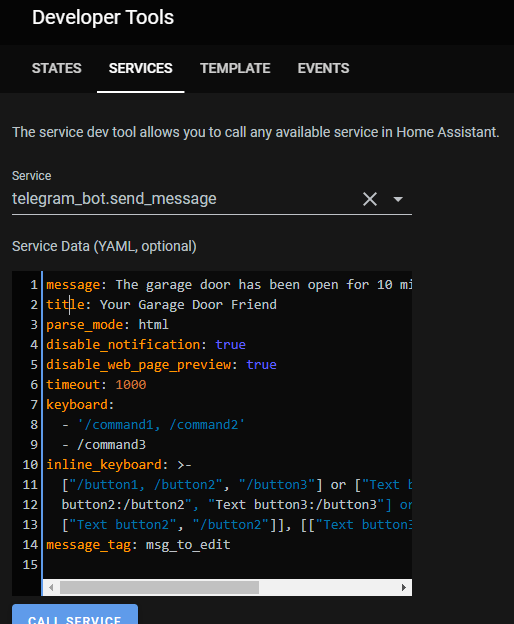Click the editor's right scroll arrow
The height and width of the screenshot is (624, 514).
(404, 587)
